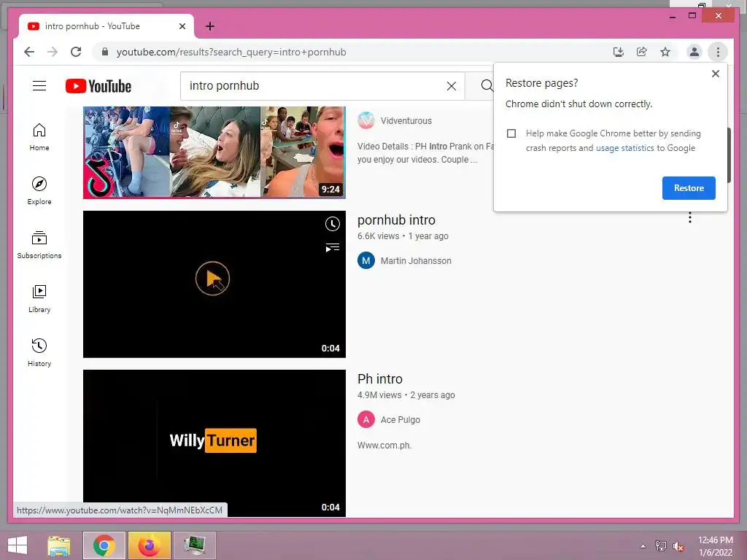Image resolution: width=747 pixels, height=560 pixels.
Task: Click the Vidventurous channel avatar
Action: (x=366, y=120)
